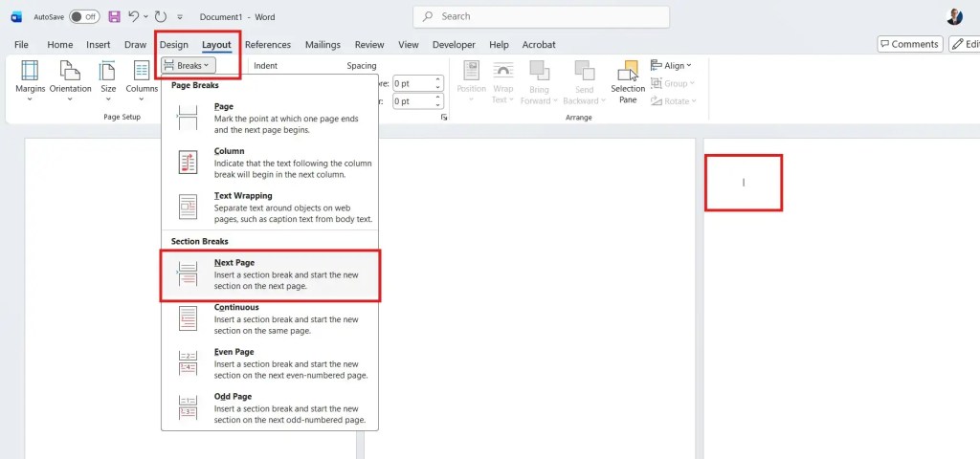
Task: Click the Odd Page break icon
Action: (188, 407)
